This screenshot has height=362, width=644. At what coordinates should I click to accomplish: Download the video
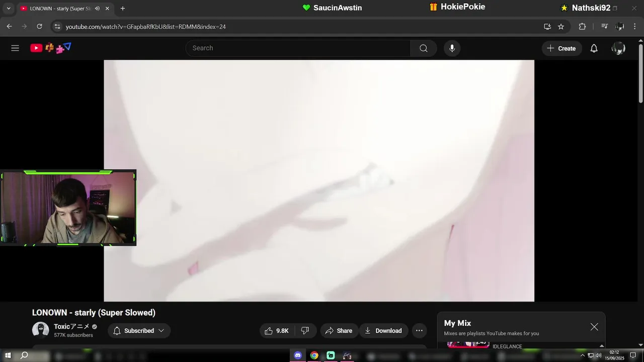383,331
